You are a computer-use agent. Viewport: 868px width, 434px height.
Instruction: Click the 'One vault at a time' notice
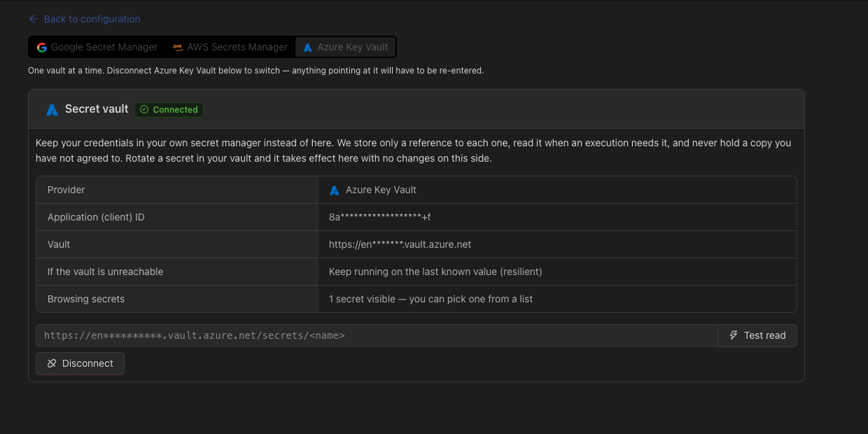click(x=255, y=71)
